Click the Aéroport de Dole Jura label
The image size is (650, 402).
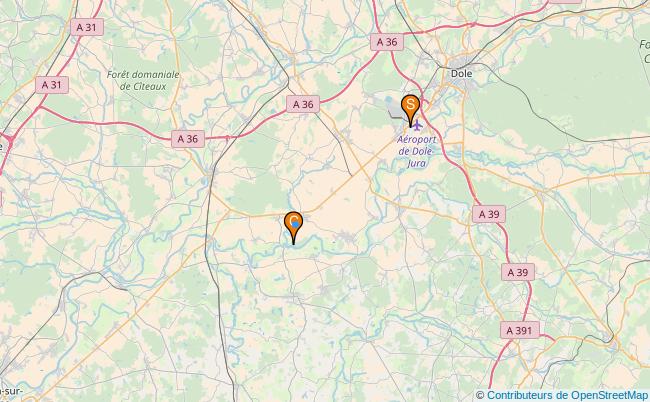point(416,151)
